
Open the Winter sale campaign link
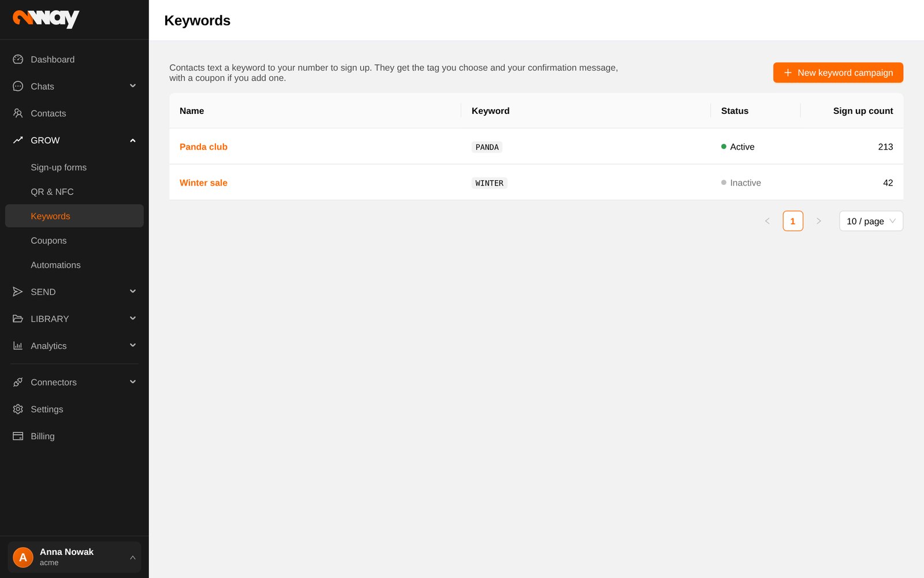point(203,183)
